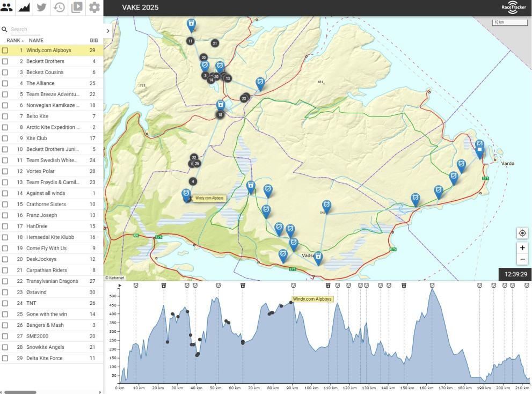
Task: Click map marker for bib 21
Action: click(x=214, y=43)
